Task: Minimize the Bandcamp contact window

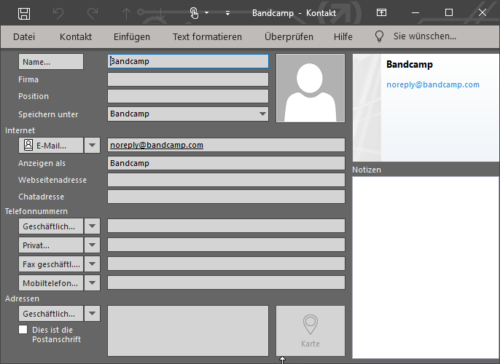Action: tap(415, 13)
